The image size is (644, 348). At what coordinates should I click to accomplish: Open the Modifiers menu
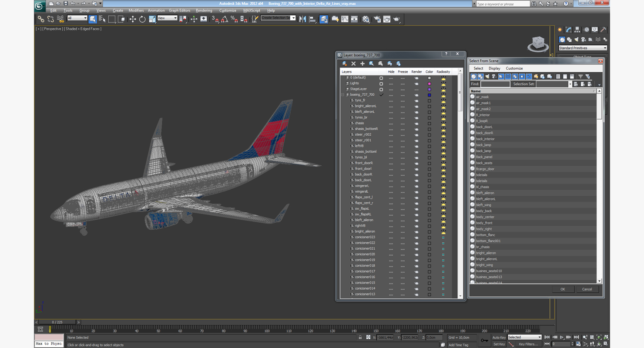pos(136,10)
